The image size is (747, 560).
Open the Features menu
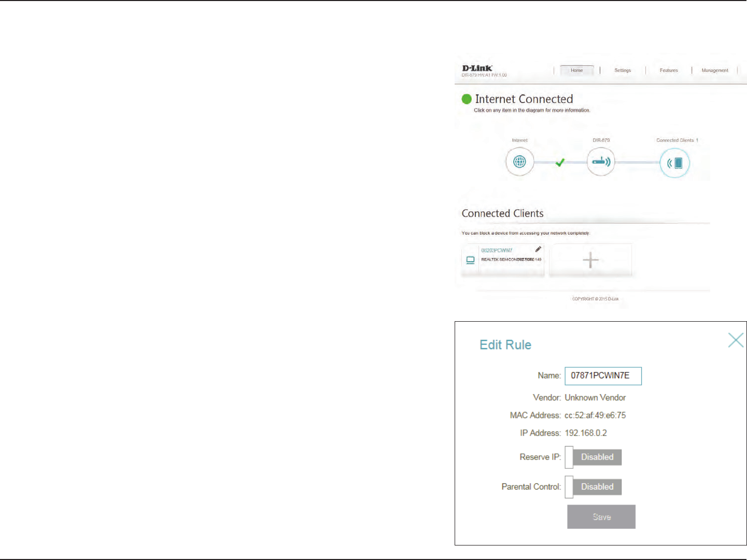[669, 70]
